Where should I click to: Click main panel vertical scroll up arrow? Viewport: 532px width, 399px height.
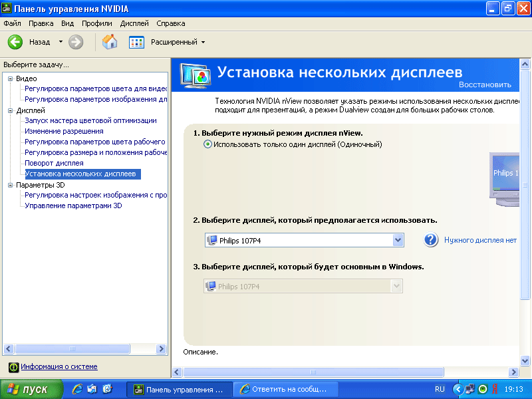(x=525, y=64)
